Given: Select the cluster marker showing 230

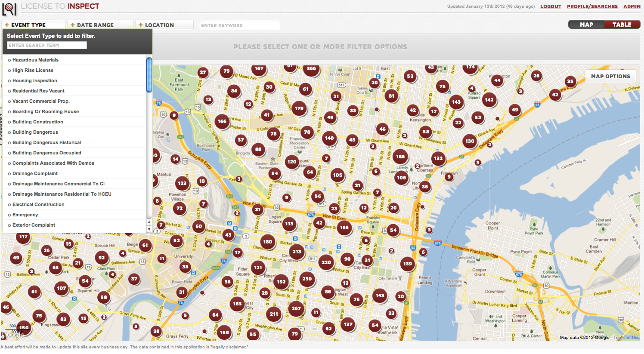Looking at the screenshot, I should 307,279.
